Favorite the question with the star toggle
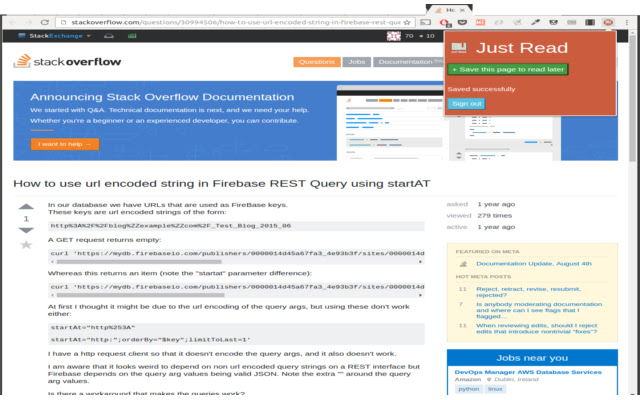This screenshot has height=400, width=640. [x=26, y=245]
